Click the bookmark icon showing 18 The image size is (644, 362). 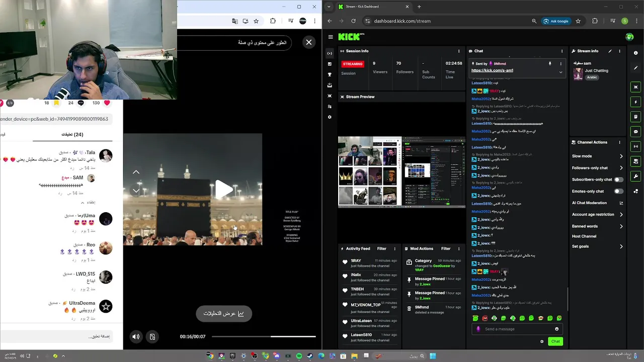pos(56,103)
